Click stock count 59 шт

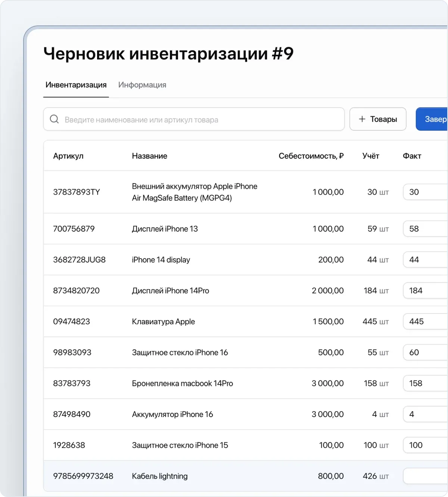[378, 229]
